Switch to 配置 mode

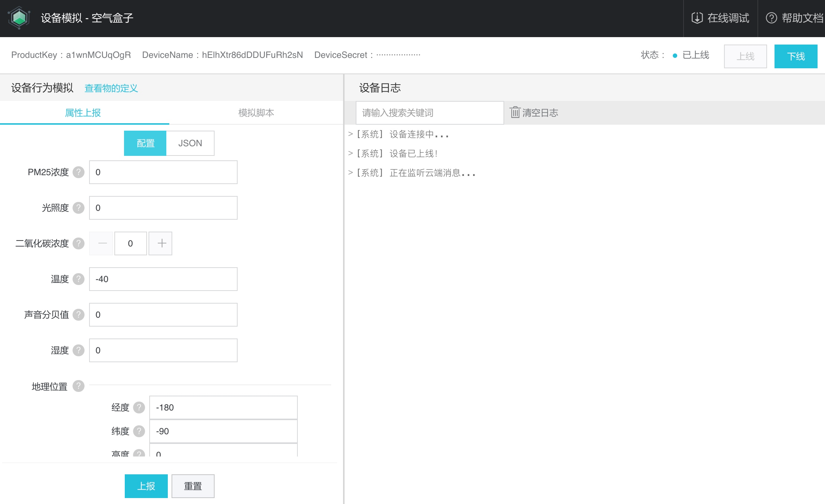pos(145,143)
